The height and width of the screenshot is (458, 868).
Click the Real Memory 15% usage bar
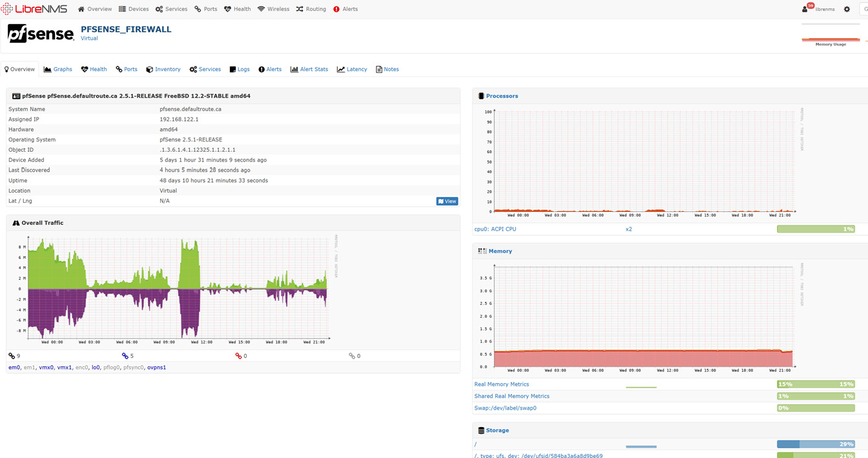click(x=816, y=384)
